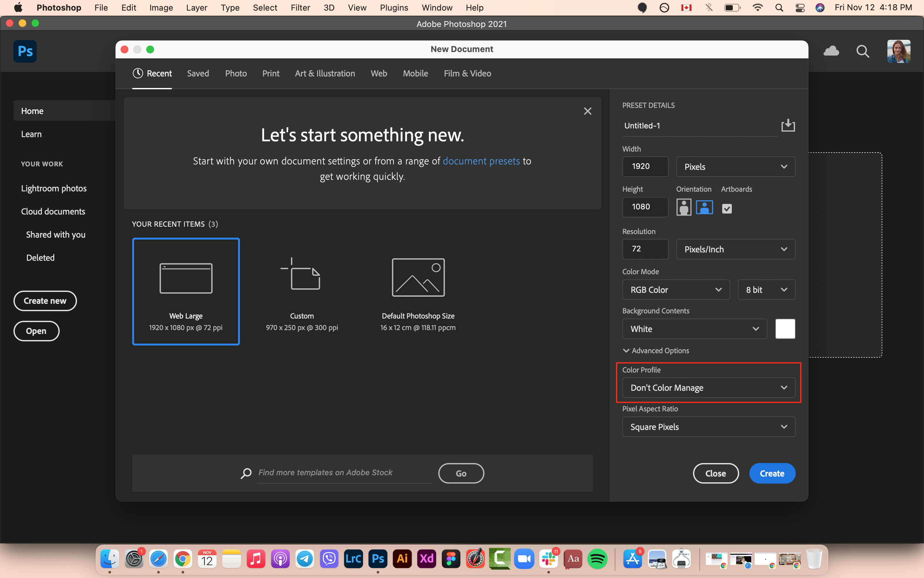Click the Open button on Home screen
This screenshot has height=578, width=924.
coord(36,331)
